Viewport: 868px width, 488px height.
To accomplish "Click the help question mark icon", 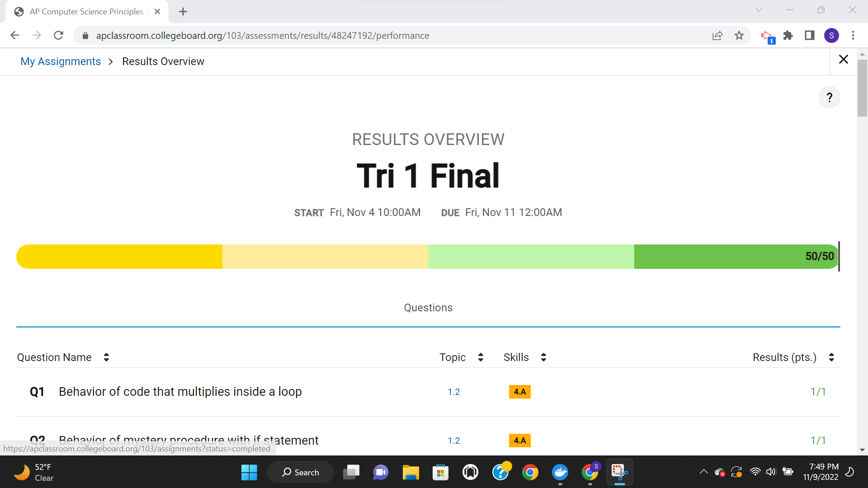I will tap(829, 97).
